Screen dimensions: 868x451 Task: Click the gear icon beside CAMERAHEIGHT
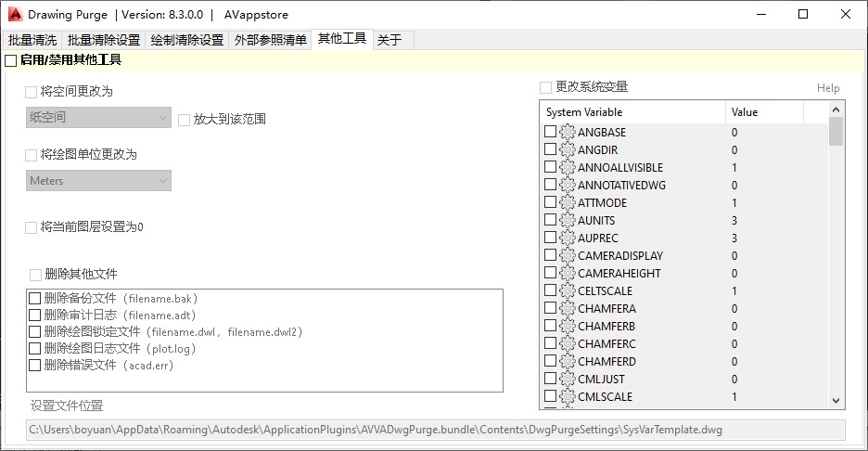point(568,274)
